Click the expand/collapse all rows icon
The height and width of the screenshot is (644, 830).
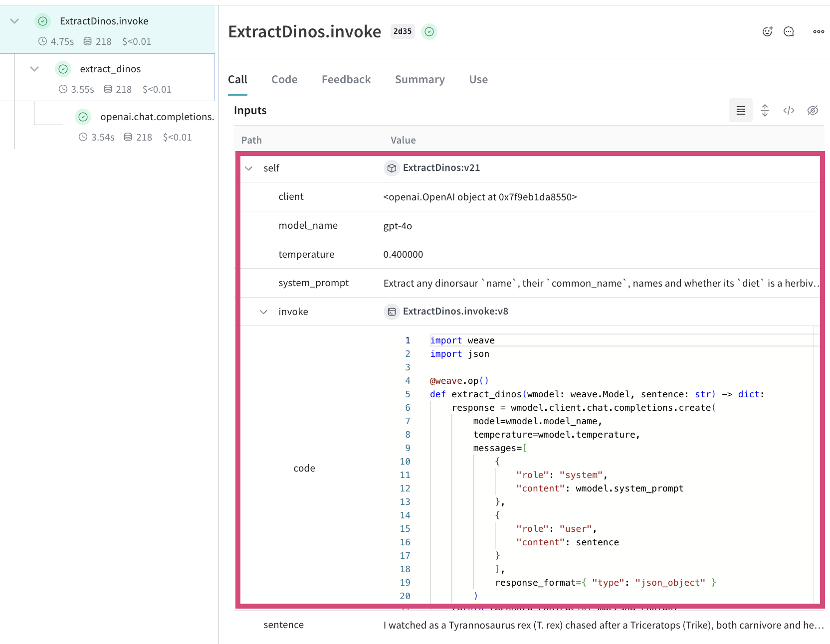tap(765, 110)
